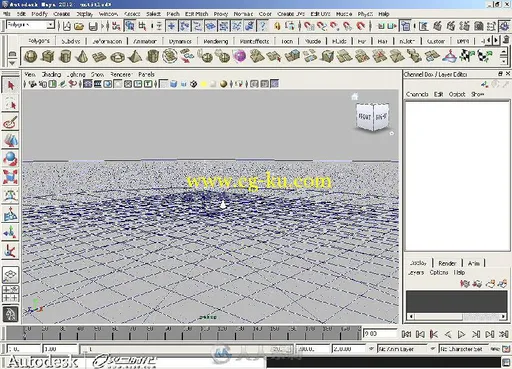Open the Modify menu

click(x=40, y=14)
